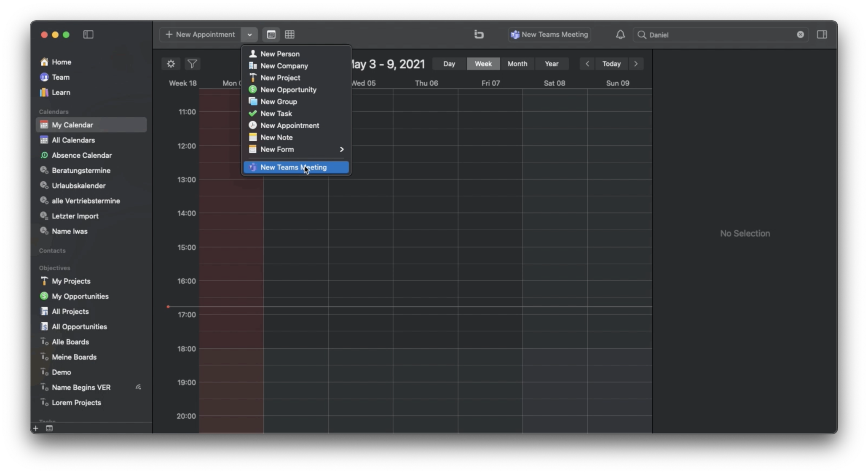Image resolution: width=868 pixels, height=474 pixels.
Task: Open calendar settings gear icon
Action: 171,64
